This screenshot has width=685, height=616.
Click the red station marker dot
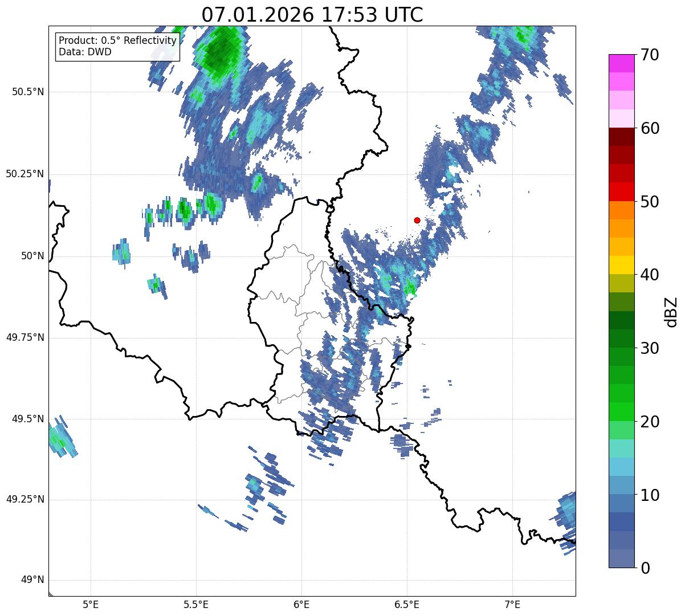[x=417, y=220]
